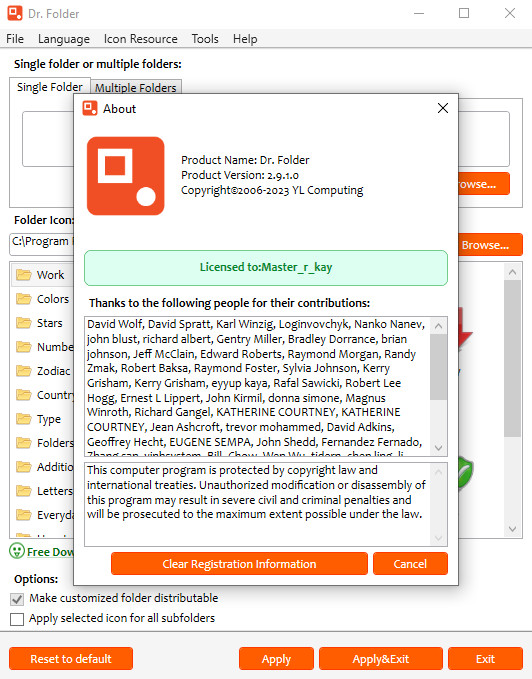Open the Tools menu
532x679 pixels.
[x=205, y=39]
